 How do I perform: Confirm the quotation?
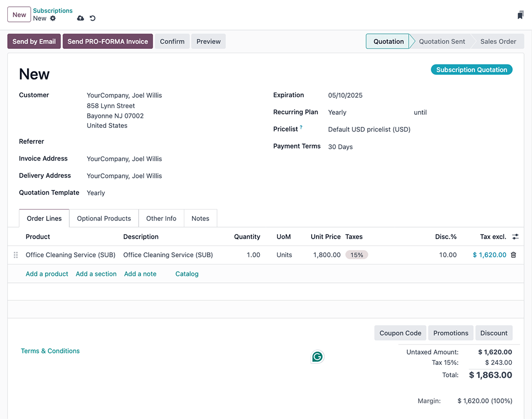(172, 41)
